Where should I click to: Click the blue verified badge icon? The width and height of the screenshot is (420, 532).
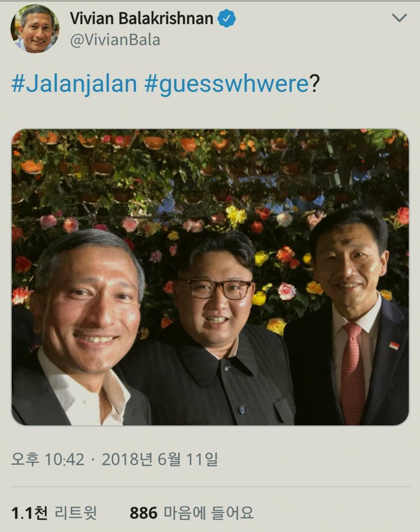[226, 18]
